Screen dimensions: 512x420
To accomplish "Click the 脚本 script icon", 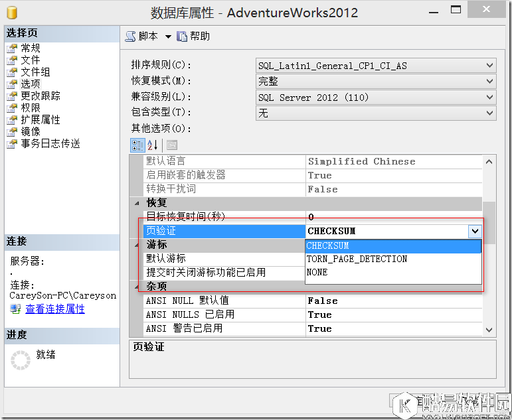I will coord(130,36).
